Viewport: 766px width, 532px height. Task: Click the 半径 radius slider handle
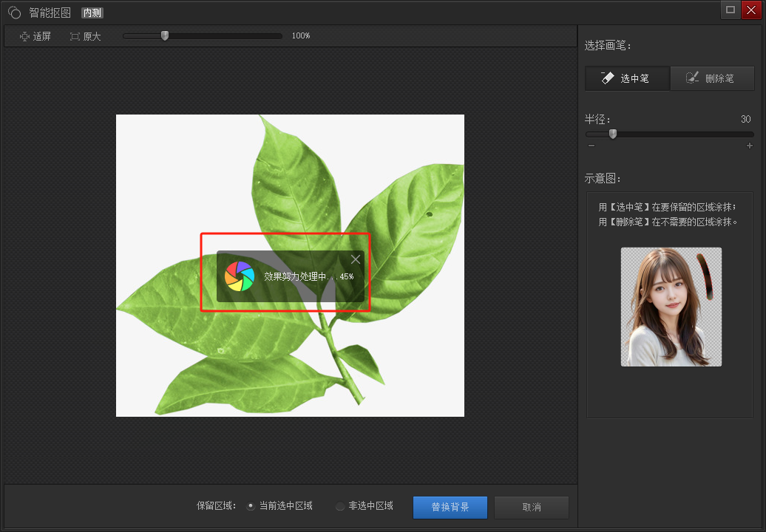pos(613,134)
